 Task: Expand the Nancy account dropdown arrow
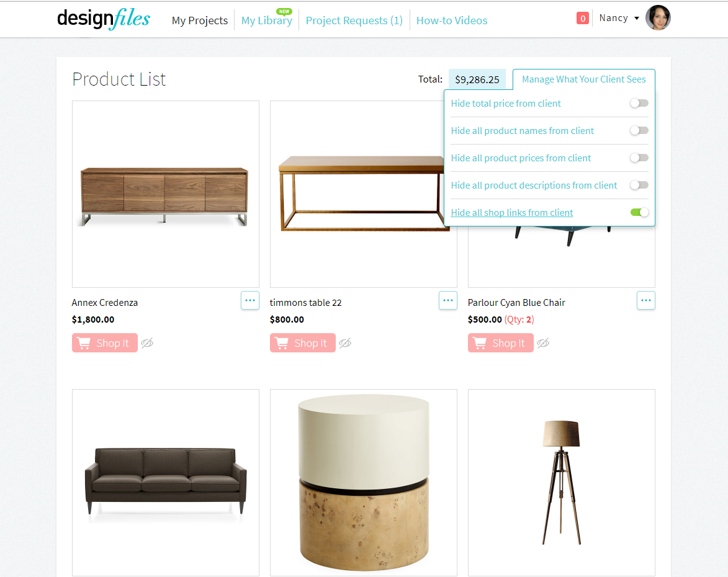tap(637, 18)
